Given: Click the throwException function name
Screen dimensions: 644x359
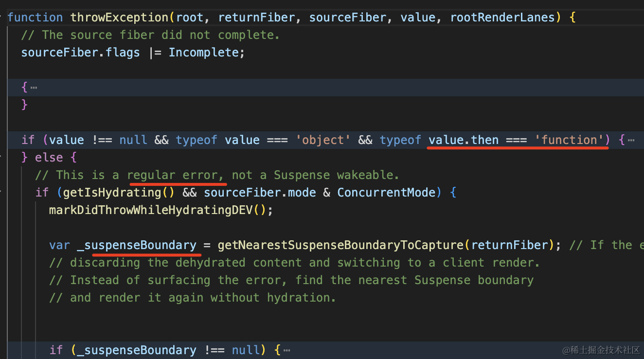Looking at the screenshot, I should [x=117, y=17].
